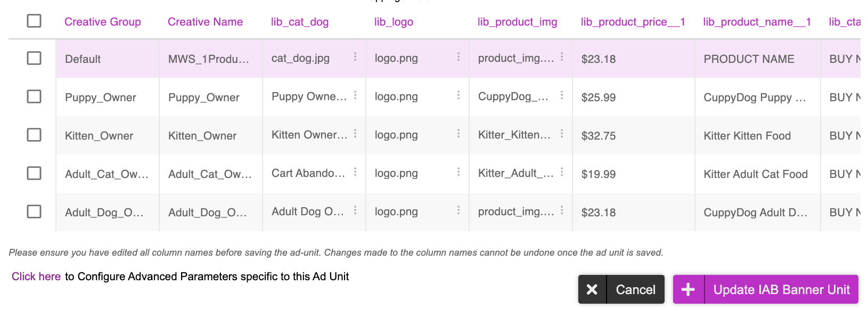Image resolution: width=868 pixels, height=309 pixels.
Task: Click the Creative Group column header
Action: coord(103,22)
